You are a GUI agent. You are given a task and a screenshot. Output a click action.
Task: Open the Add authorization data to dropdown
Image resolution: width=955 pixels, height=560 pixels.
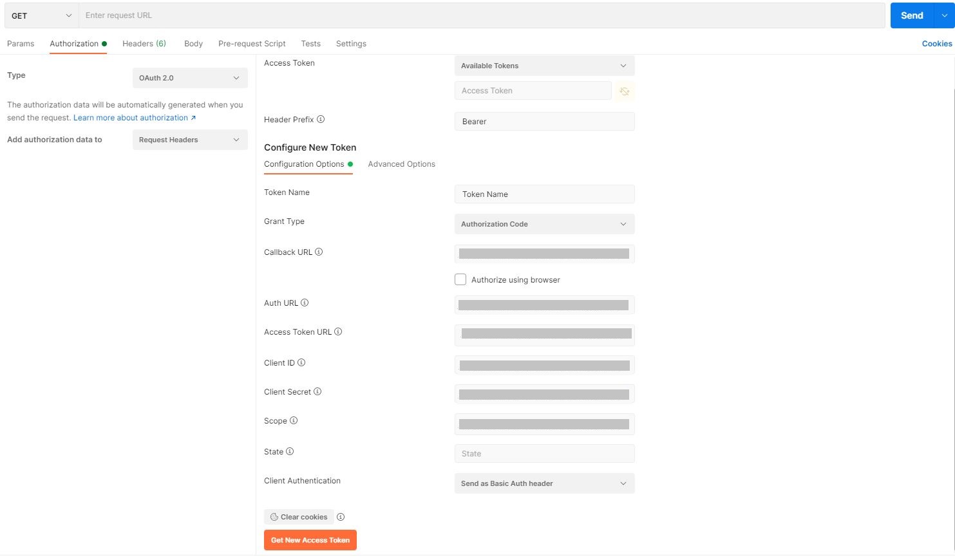click(x=189, y=140)
